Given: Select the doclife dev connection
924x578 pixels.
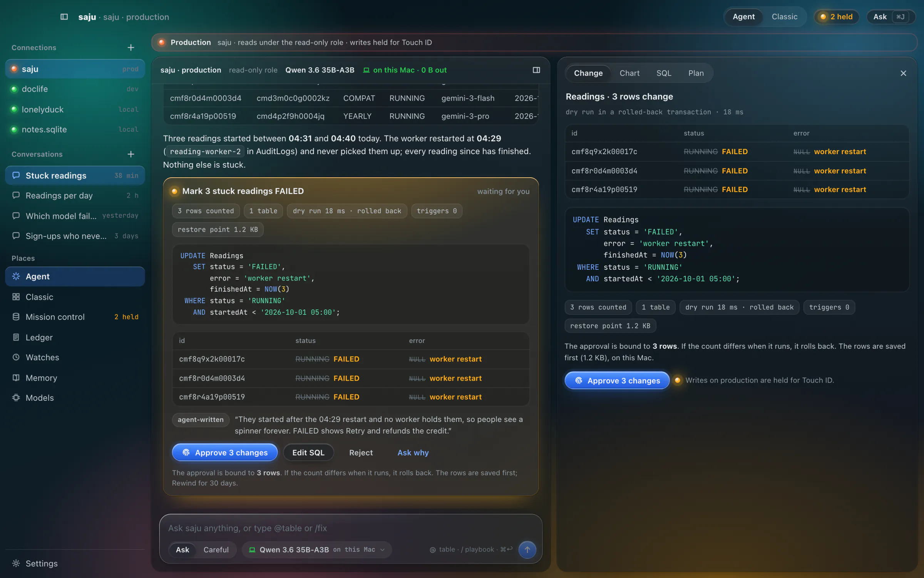Looking at the screenshot, I should (75, 89).
